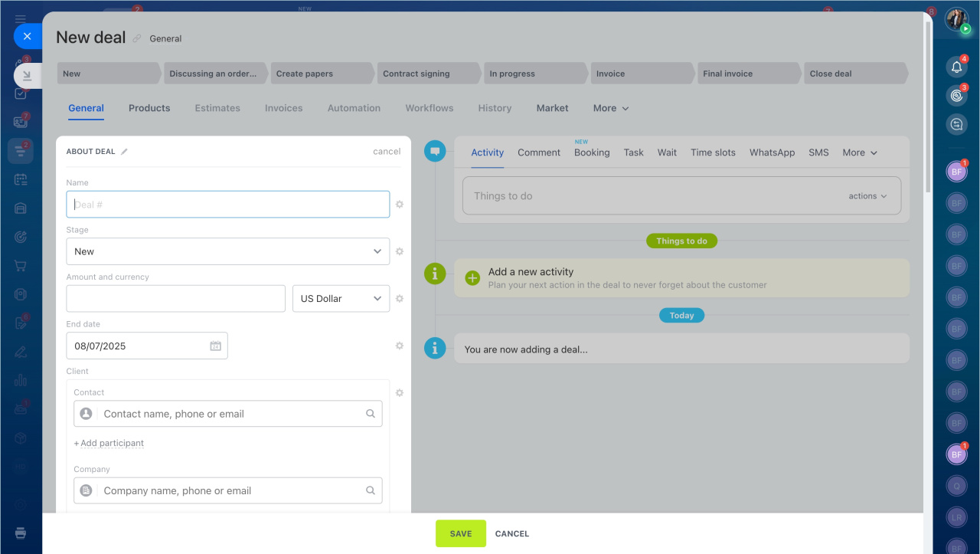Click gear icon beside Stage field

[x=399, y=251]
